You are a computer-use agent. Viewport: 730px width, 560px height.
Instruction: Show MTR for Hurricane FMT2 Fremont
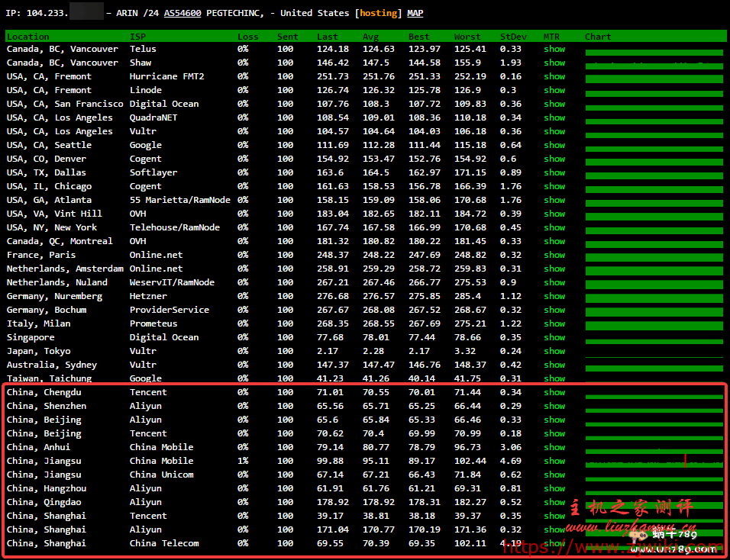(554, 76)
